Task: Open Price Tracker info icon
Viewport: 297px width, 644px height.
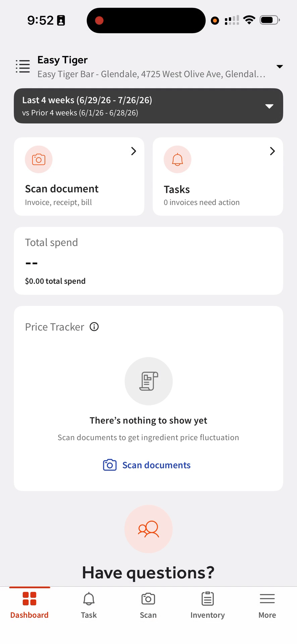Action: 94,327
